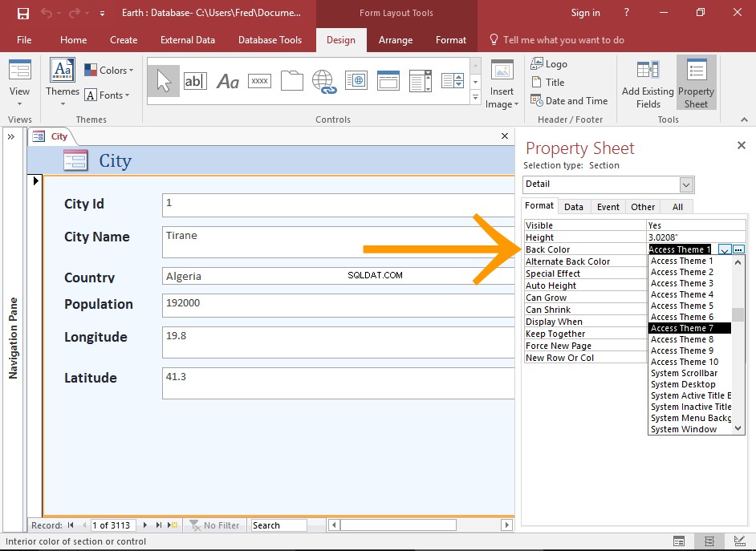Expand the Controls gallery More arrow
Viewport: 756px width, 551px height.
(x=475, y=97)
